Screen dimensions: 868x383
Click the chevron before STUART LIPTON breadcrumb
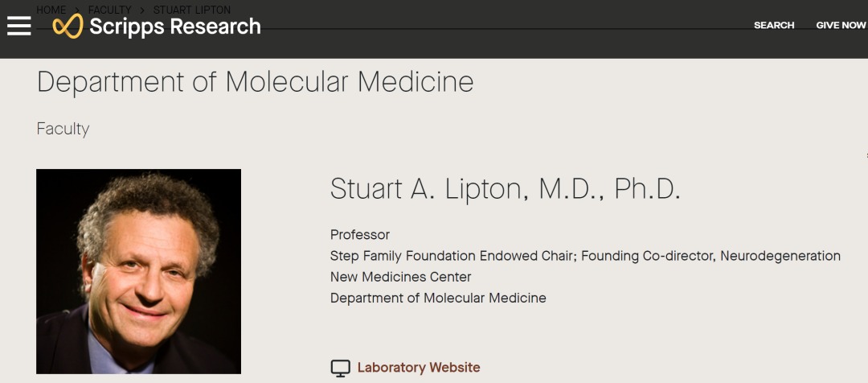pos(143,10)
